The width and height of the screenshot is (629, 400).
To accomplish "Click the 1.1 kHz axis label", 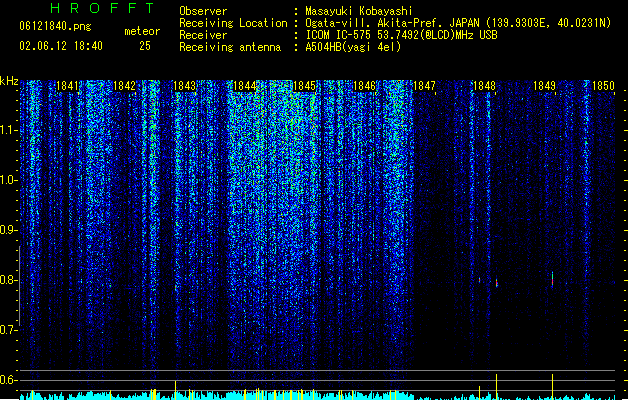I will coord(8,130).
